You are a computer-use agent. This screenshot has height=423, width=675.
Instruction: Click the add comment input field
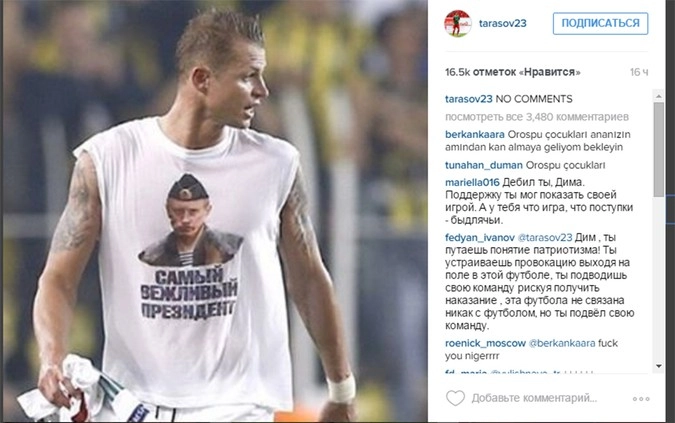[534, 398]
